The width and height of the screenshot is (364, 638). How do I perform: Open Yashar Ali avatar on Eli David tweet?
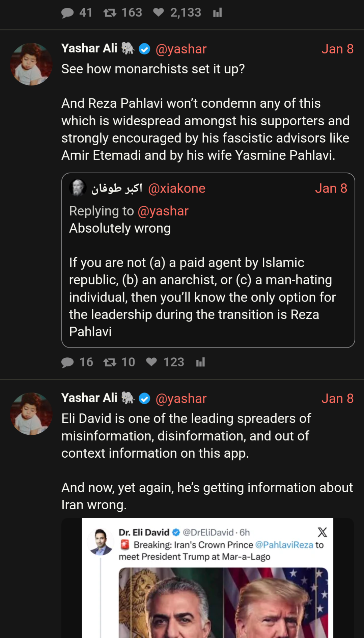31,414
